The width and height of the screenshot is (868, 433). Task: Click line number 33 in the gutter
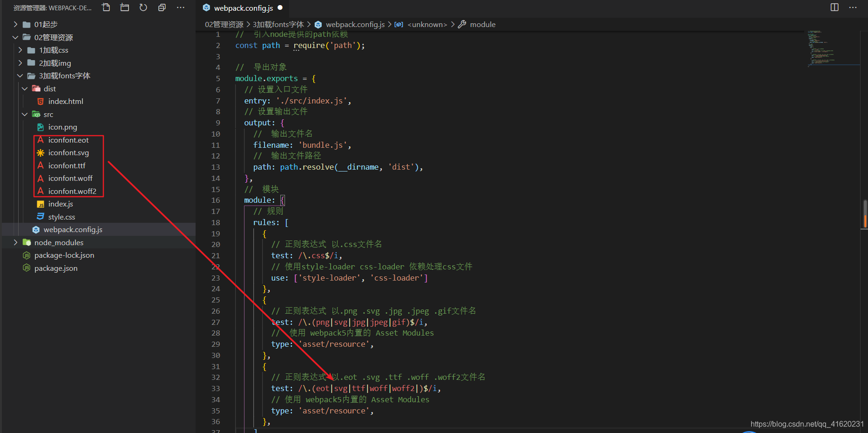click(x=216, y=388)
